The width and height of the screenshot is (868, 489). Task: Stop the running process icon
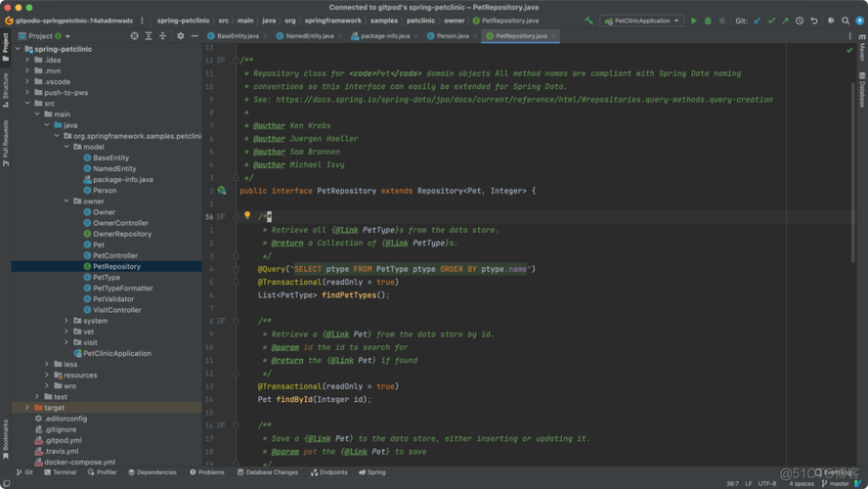pyautogui.click(x=721, y=21)
